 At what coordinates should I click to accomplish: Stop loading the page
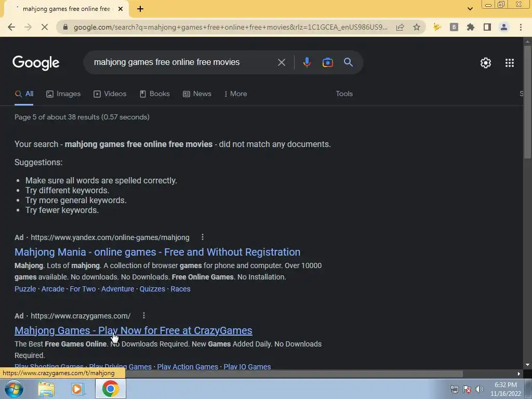pos(45,27)
